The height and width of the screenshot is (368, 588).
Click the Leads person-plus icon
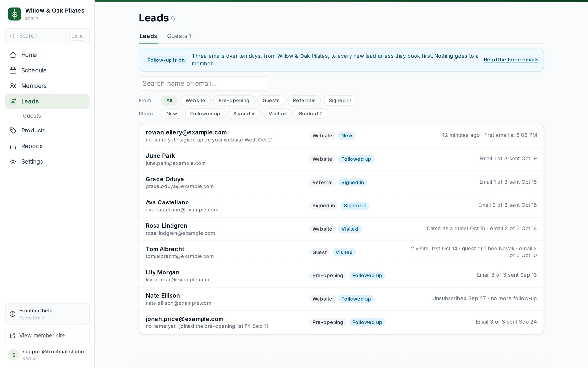pyautogui.click(x=13, y=101)
